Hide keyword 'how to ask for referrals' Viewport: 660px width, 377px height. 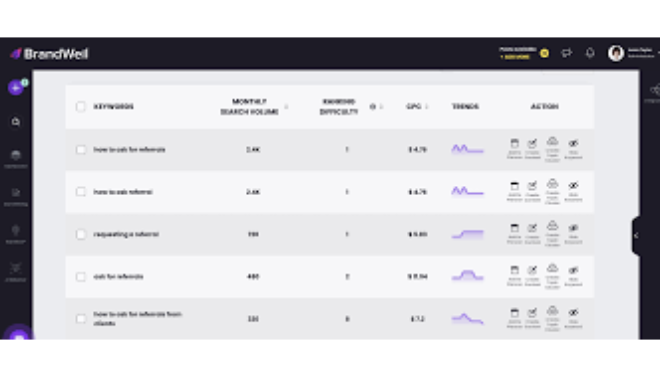click(x=573, y=149)
